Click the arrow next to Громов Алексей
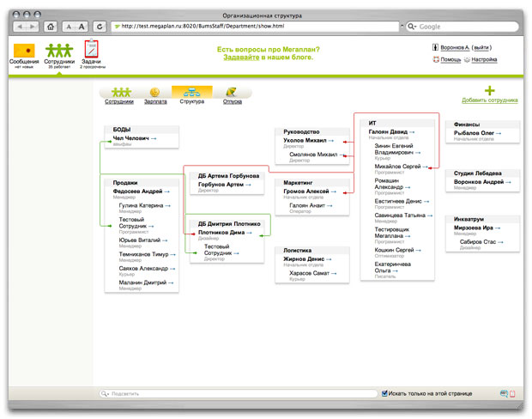The image size is (532, 419). click(334, 191)
